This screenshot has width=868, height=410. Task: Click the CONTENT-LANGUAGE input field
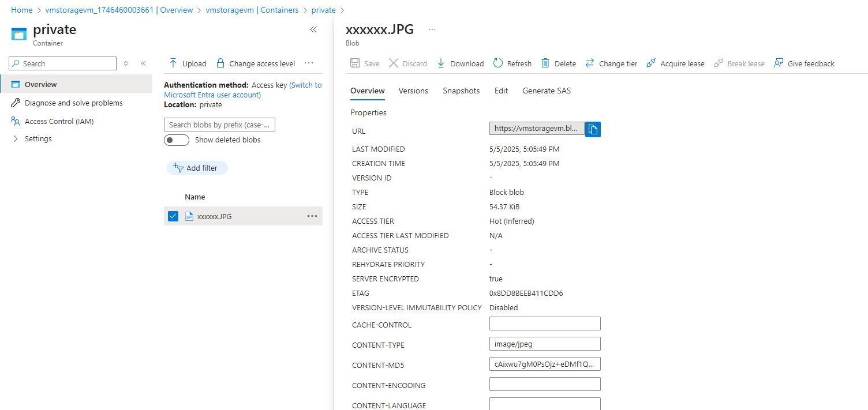[x=545, y=404]
